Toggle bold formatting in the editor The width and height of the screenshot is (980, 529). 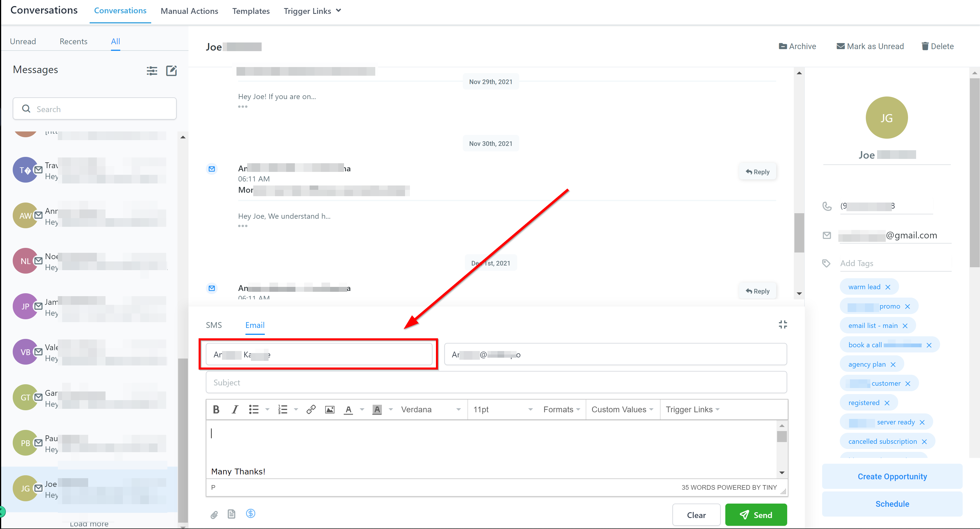[x=216, y=409]
